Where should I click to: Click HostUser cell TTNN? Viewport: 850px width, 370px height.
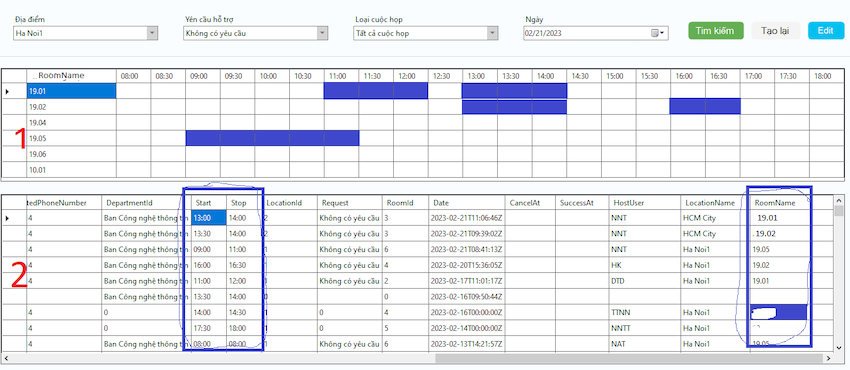click(x=645, y=313)
